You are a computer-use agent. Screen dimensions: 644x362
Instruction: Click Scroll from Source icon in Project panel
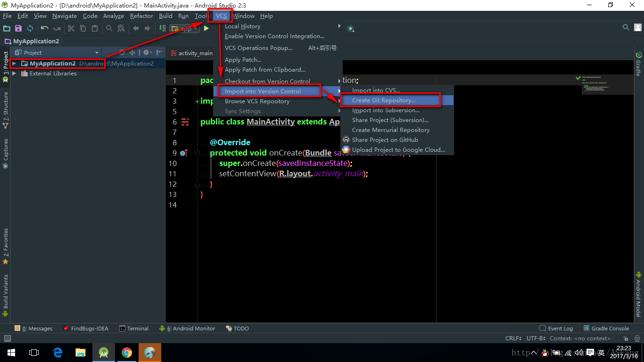coord(122,52)
